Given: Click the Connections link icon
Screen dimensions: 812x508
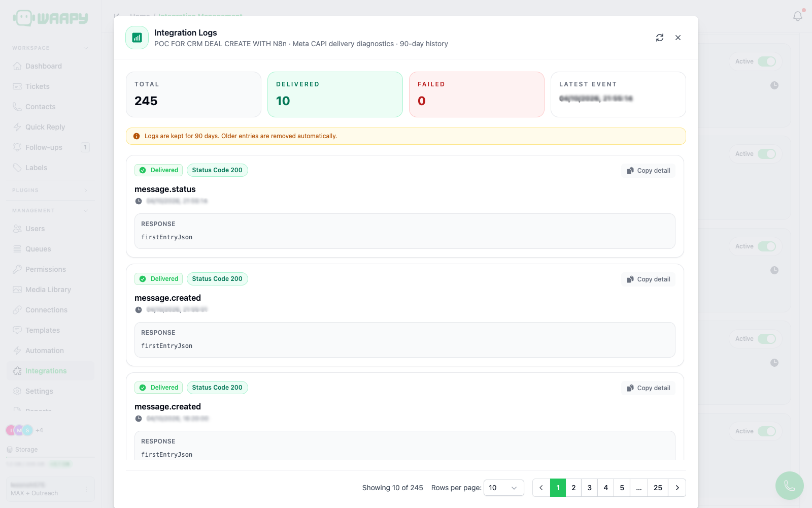Looking at the screenshot, I should point(17,310).
